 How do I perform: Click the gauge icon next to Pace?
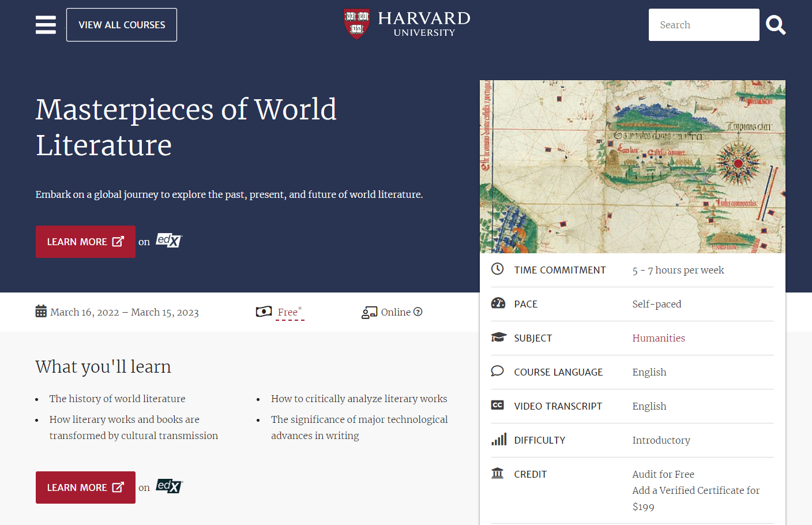point(497,303)
